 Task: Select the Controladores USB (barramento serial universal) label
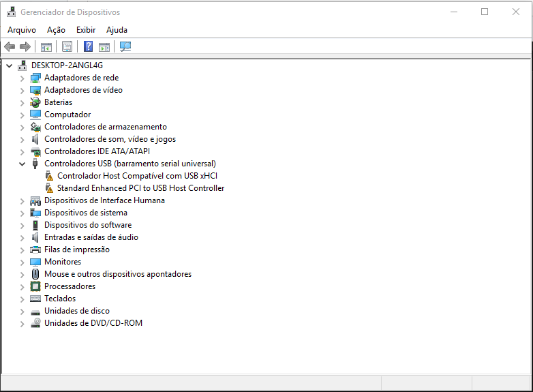[130, 164]
